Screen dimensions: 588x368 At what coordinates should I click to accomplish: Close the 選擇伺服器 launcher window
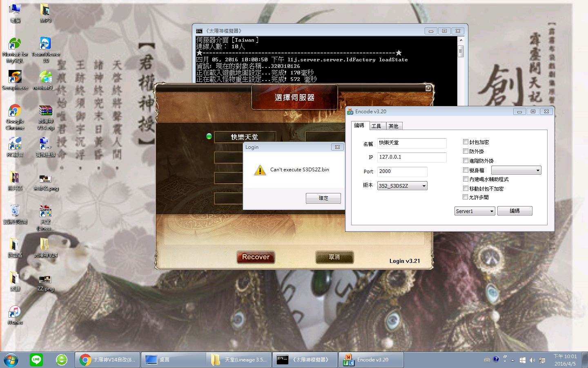click(x=428, y=88)
